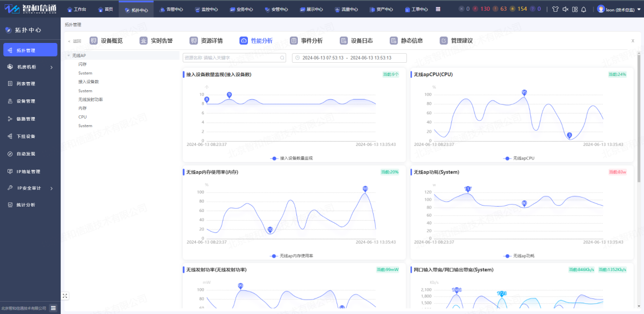Switch to the 设备概览 tab
644x314 pixels.
pyautogui.click(x=106, y=41)
